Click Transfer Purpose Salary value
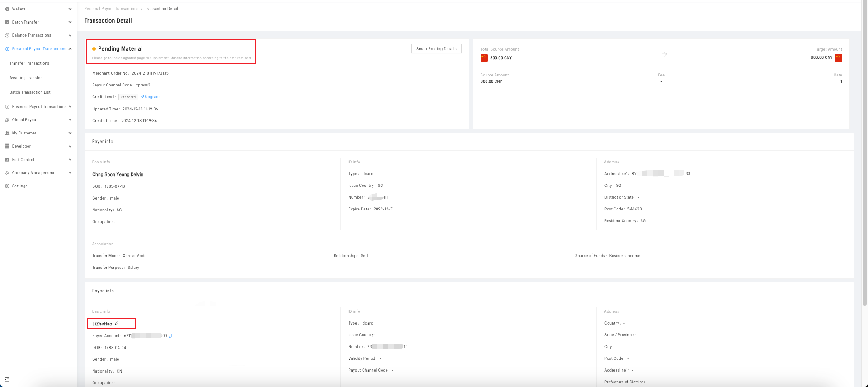The width and height of the screenshot is (868, 387). (134, 268)
